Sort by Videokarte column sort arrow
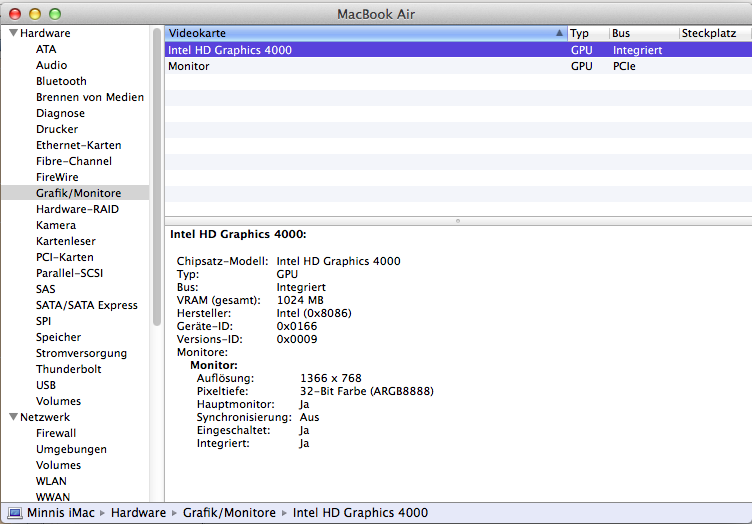This screenshot has width=752, height=524. 558,33
